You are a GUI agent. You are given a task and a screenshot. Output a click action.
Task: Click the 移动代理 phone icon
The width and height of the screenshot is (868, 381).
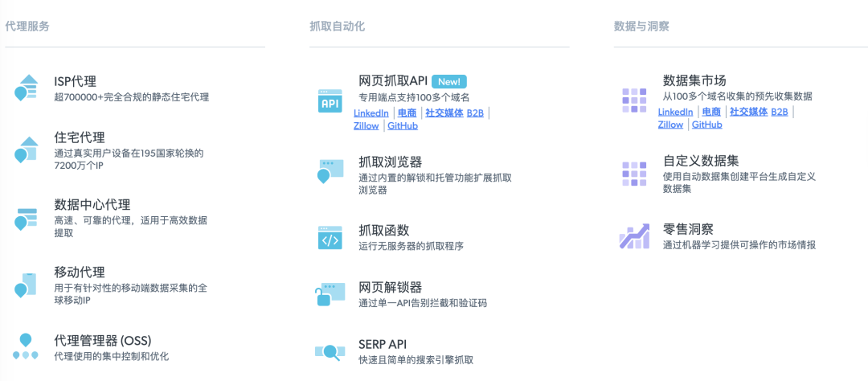[x=26, y=285]
